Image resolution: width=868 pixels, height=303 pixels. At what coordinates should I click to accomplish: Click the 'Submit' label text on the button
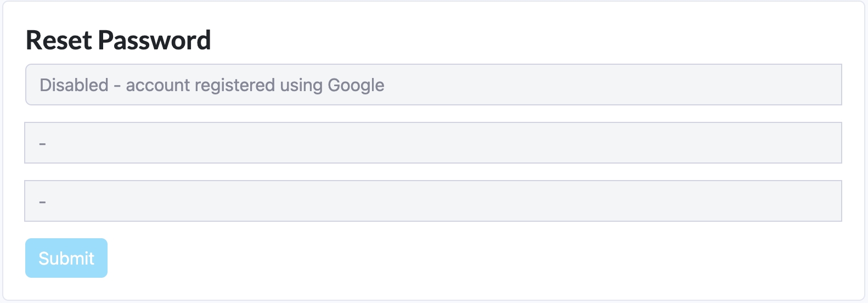(x=66, y=258)
